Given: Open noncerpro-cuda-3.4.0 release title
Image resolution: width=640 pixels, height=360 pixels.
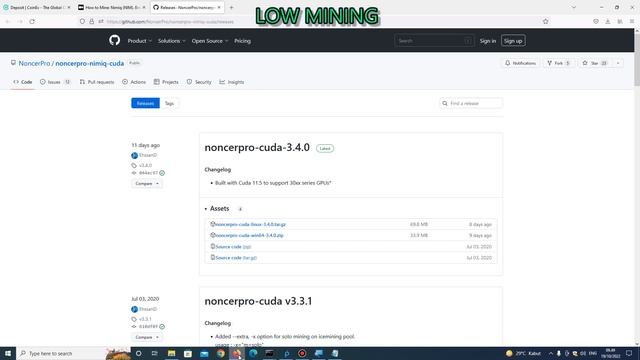Looking at the screenshot, I should coord(257,147).
